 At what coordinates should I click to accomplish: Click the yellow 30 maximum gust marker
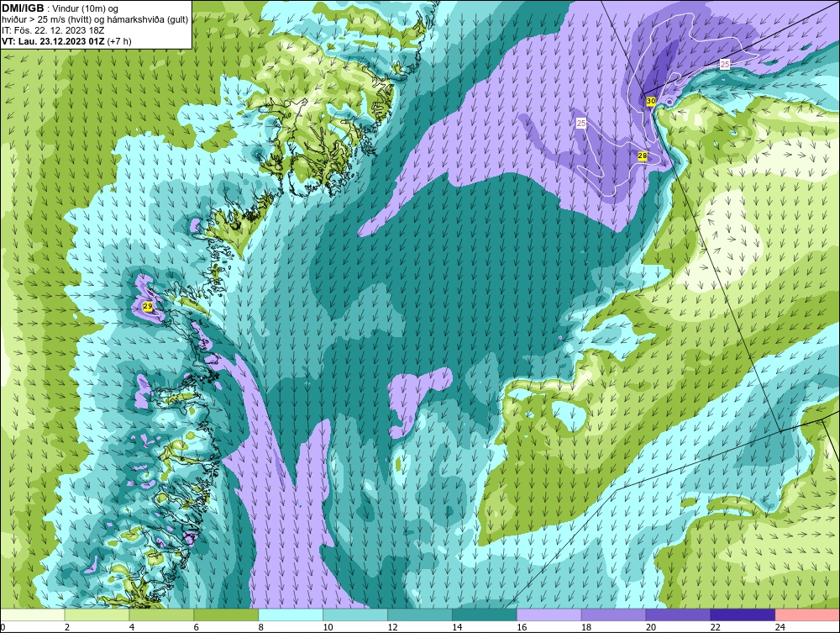(x=650, y=102)
